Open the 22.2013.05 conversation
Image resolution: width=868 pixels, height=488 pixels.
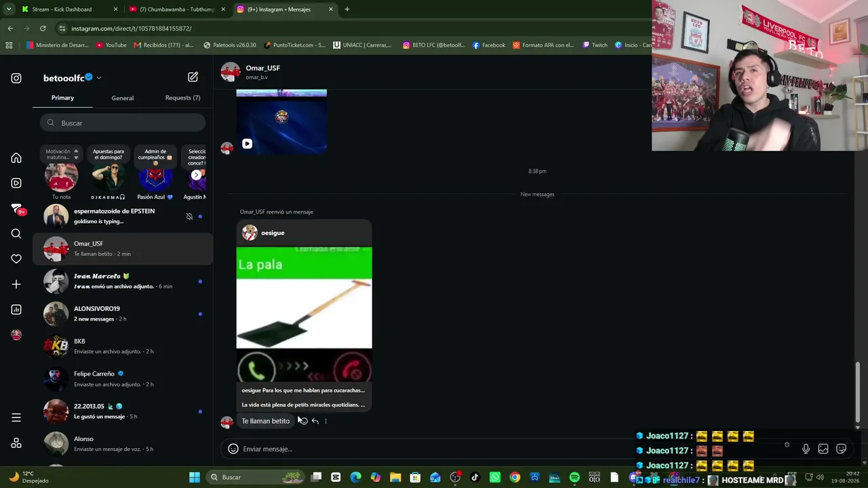(123, 411)
